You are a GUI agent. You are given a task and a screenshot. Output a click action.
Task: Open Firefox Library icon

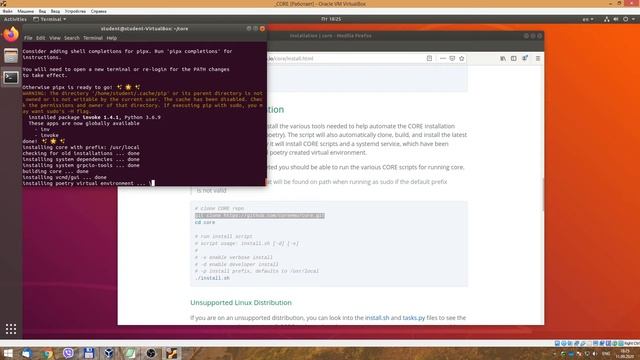(x=503, y=58)
